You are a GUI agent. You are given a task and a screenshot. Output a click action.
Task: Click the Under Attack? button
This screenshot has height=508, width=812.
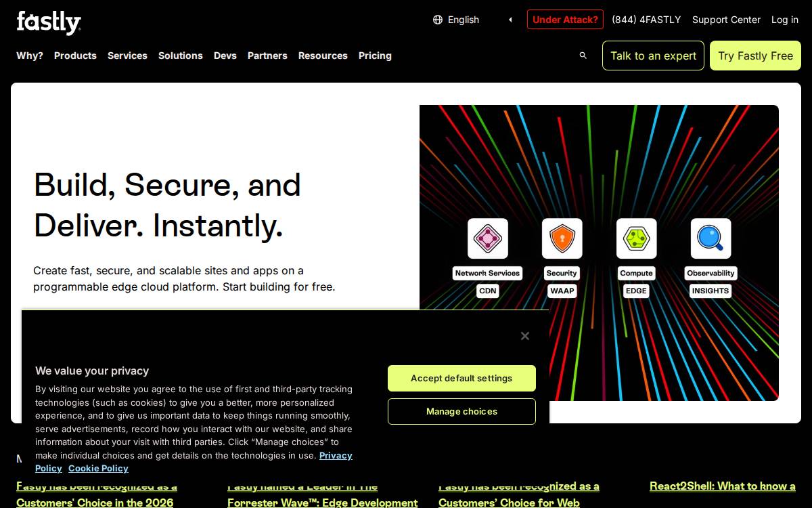click(x=565, y=20)
